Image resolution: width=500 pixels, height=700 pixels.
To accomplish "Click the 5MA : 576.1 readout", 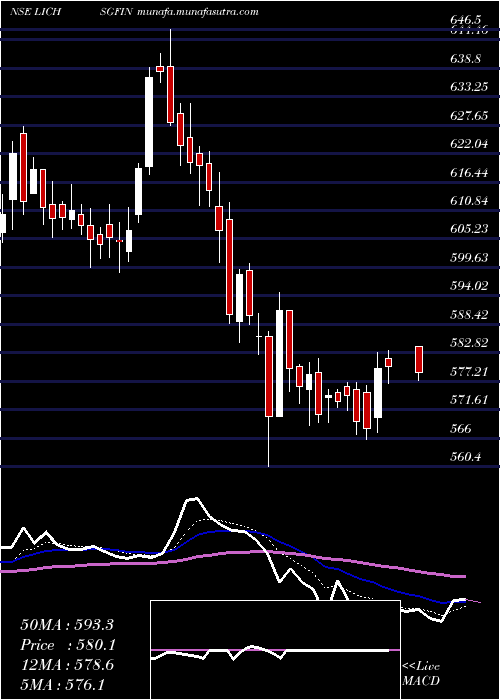I will click(x=62, y=684).
